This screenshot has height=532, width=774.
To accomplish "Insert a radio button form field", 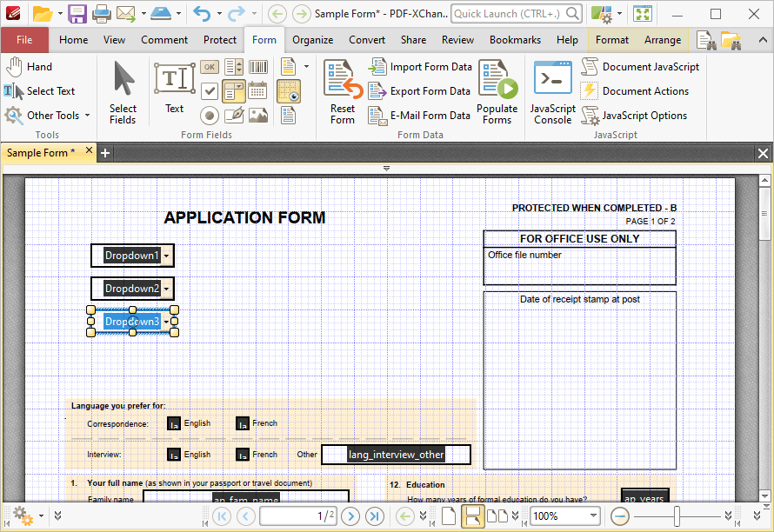I will click(x=210, y=116).
